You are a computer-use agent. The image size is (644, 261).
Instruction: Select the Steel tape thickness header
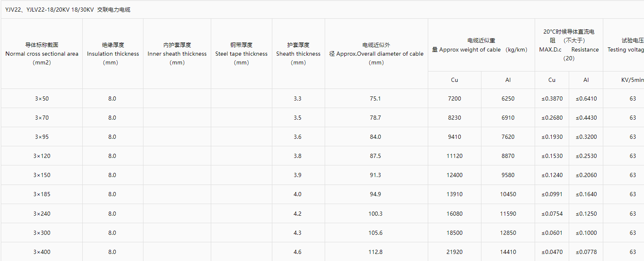point(242,54)
